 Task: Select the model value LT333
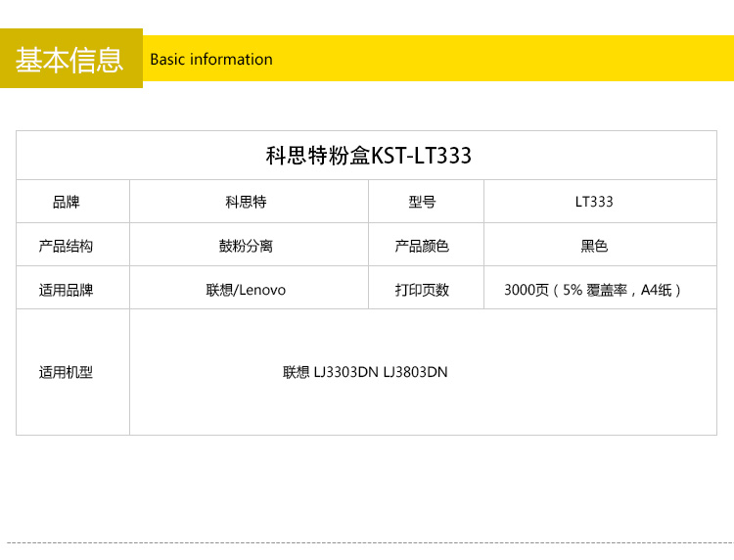click(x=594, y=202)
